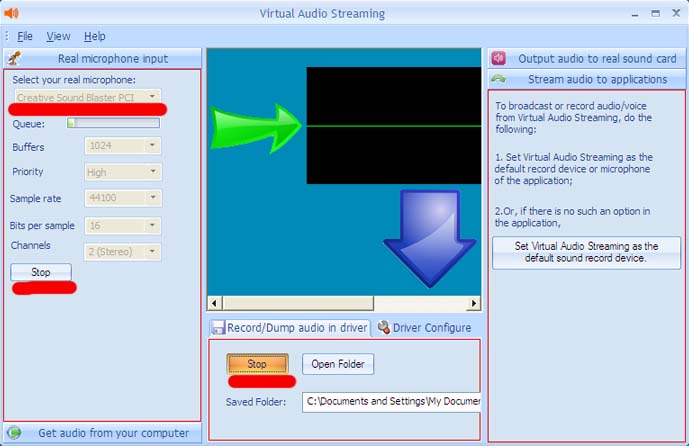Open the Help menu
Viewport: 689px width, 446px height.
click(x=94, y=36)
